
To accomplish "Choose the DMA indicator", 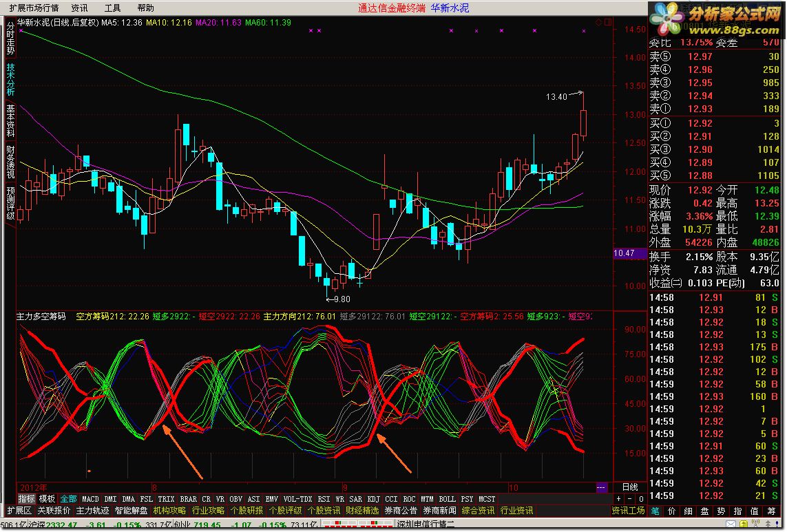I will (129, 499).
